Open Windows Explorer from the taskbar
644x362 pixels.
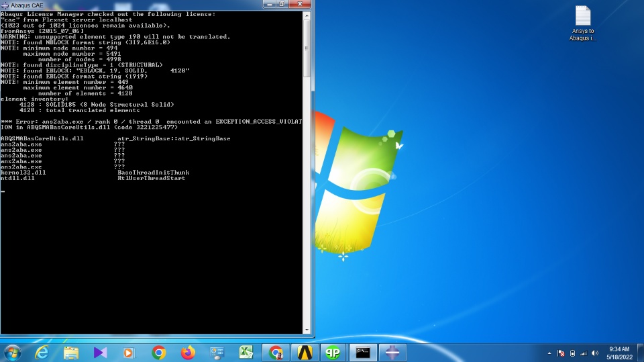(71, 353)
